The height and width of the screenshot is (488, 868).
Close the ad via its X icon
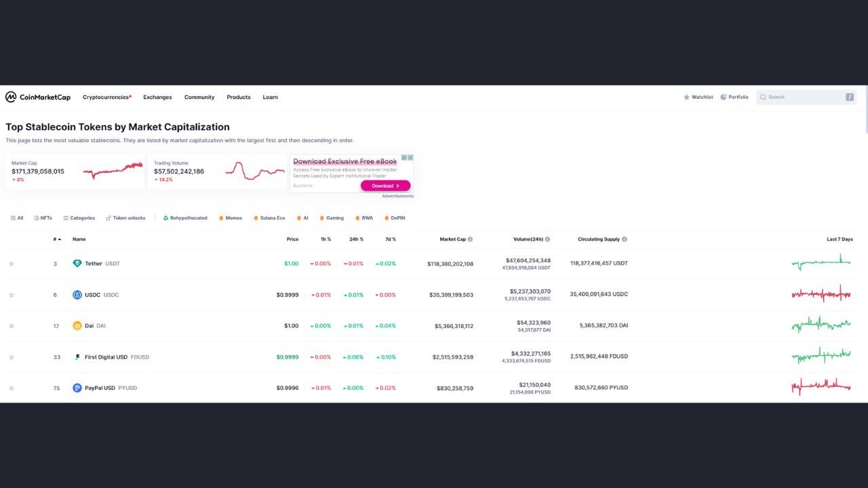coord(410,157)
